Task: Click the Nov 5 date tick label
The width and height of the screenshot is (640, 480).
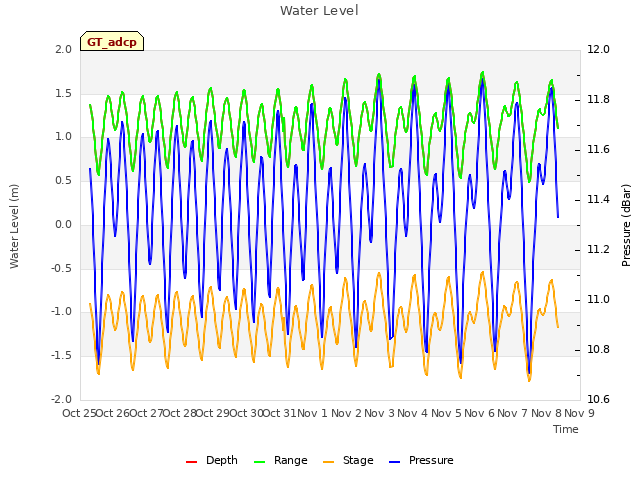Action: point(446,413)
